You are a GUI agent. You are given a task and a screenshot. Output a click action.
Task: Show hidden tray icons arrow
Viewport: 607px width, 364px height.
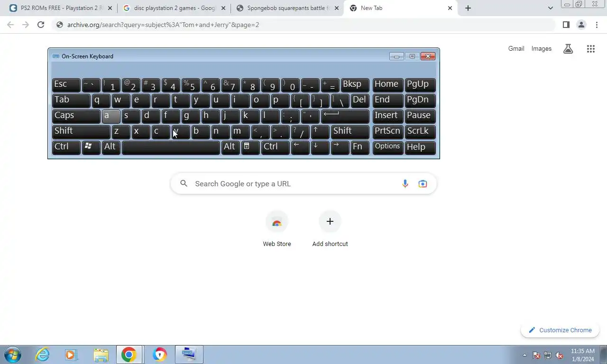(x=524, y=355)
